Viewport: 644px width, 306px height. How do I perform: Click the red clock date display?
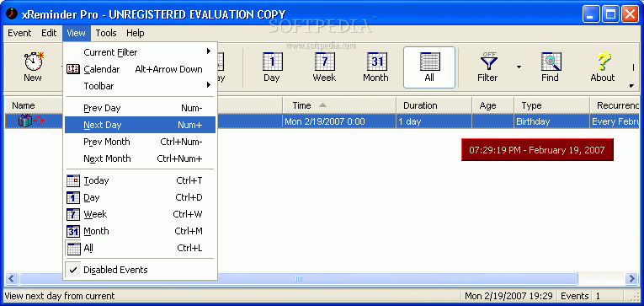pyautogui.click(x=537, y=150)
